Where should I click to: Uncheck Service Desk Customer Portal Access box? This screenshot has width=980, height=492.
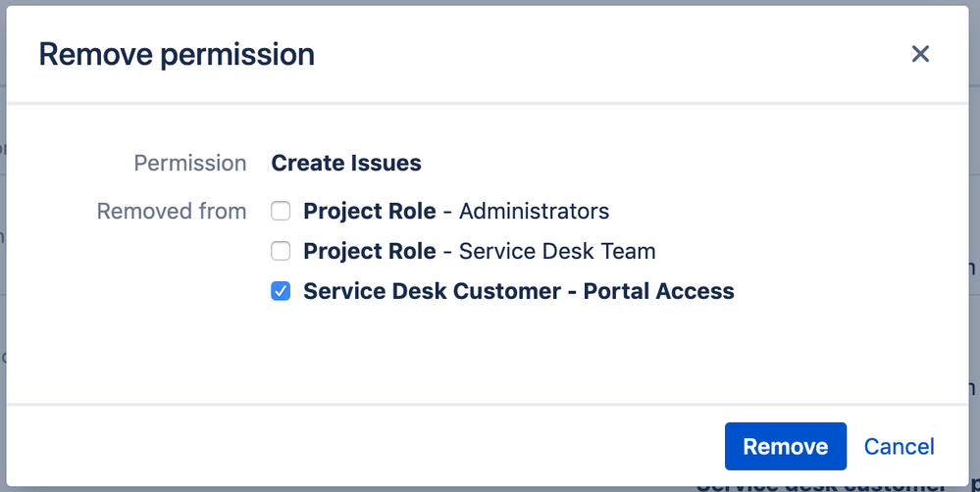point(281,291)
